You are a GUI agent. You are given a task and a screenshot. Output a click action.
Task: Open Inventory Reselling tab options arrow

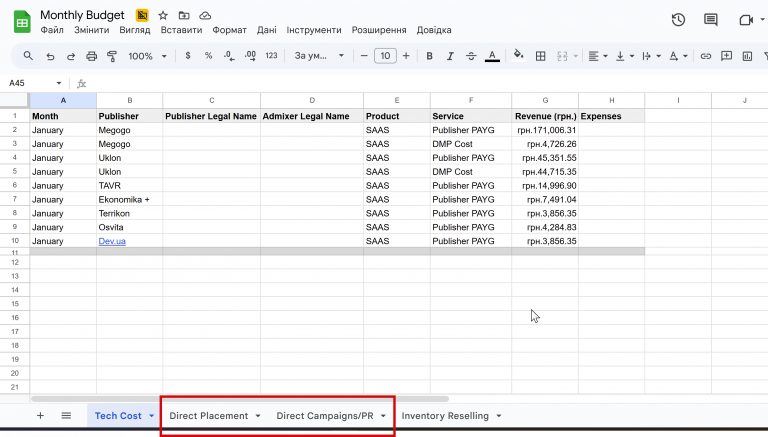(x=499, y=415)
